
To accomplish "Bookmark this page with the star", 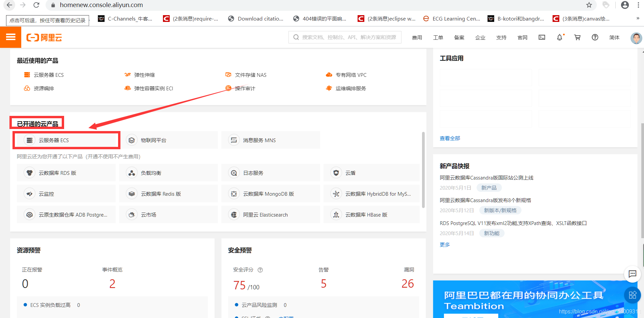I will (589, 5).
